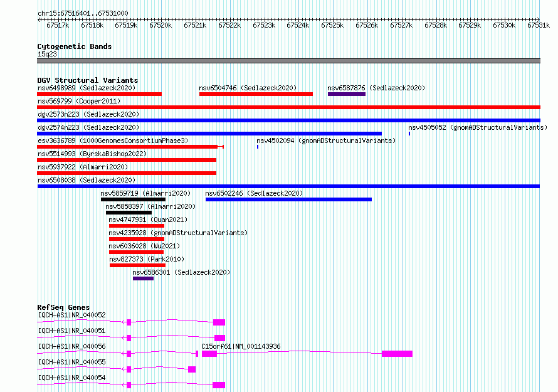
Task: Open nsv6587876 (Sedlazeck2020) label
Action: point(376,88)
